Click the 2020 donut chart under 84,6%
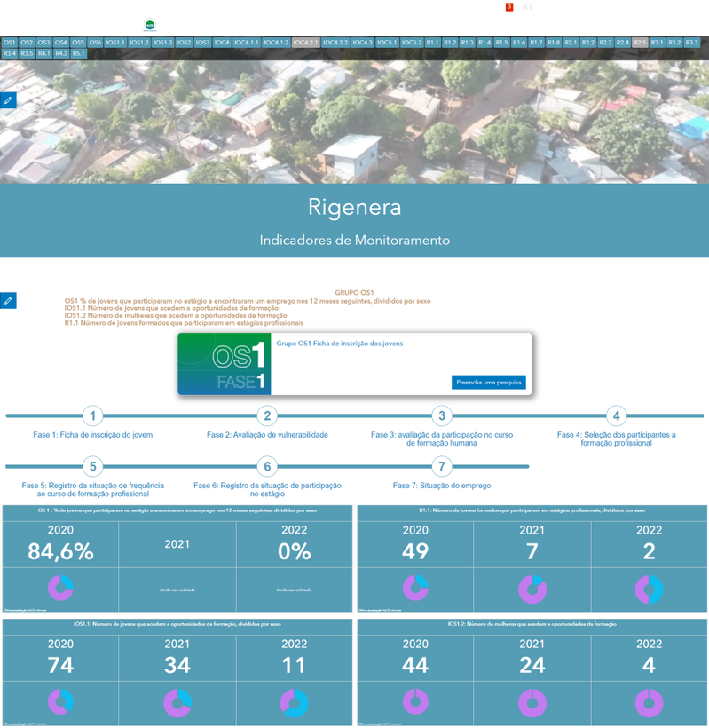Viewport: 709px width, 728px height. (61, 588)
